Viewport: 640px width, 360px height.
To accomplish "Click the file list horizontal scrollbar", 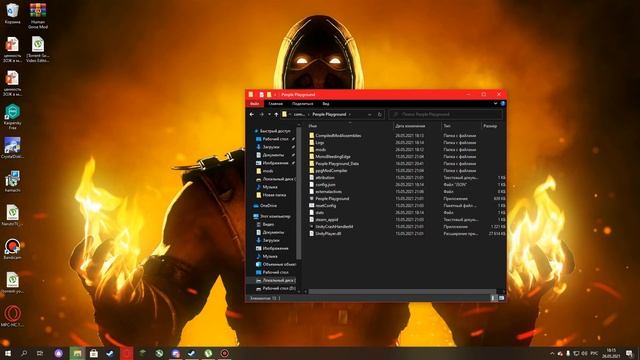I will [x=402, y=292].
